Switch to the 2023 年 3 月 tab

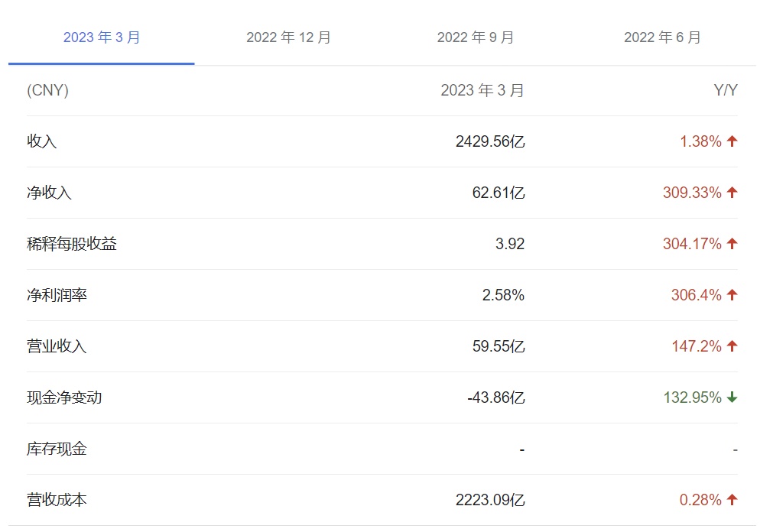tap(102, 37)
